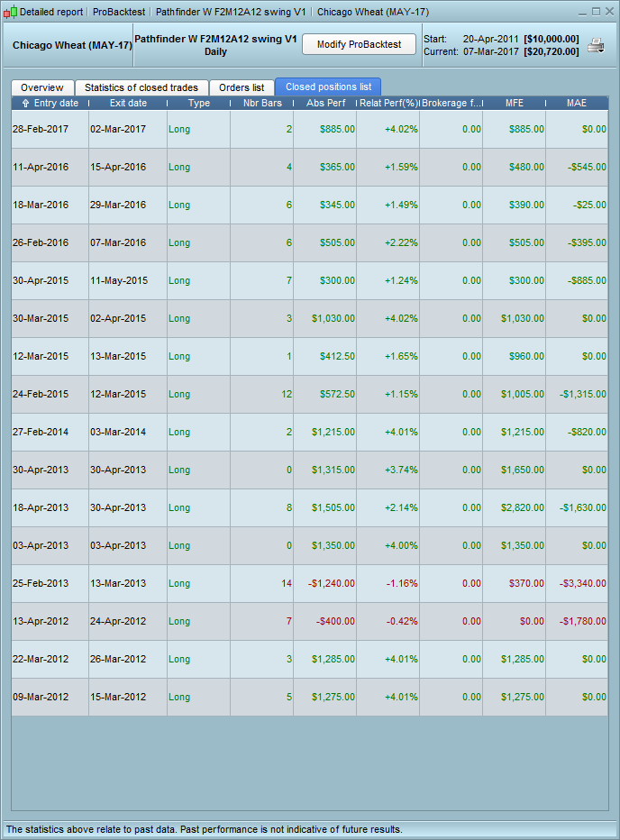Maximize the Detailed report window
This screenshot has height=840, width=620.
[x=596, y=12]
